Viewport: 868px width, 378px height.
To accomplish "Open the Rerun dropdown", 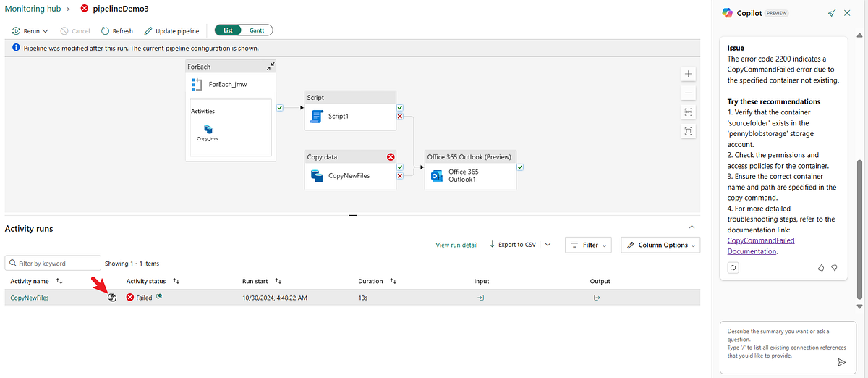I will click(30, 31).
